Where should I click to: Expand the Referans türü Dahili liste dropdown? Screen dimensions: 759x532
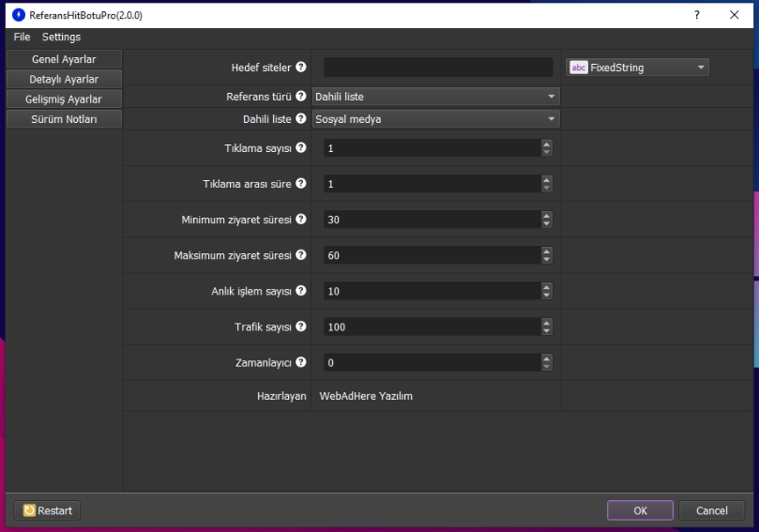(x=435, y=97)
